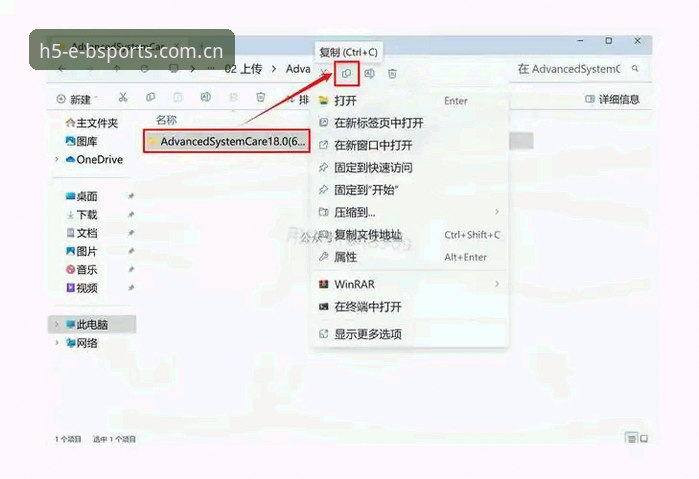Click the Copy icon in context menu
The image size is (699, 479).
346,74
